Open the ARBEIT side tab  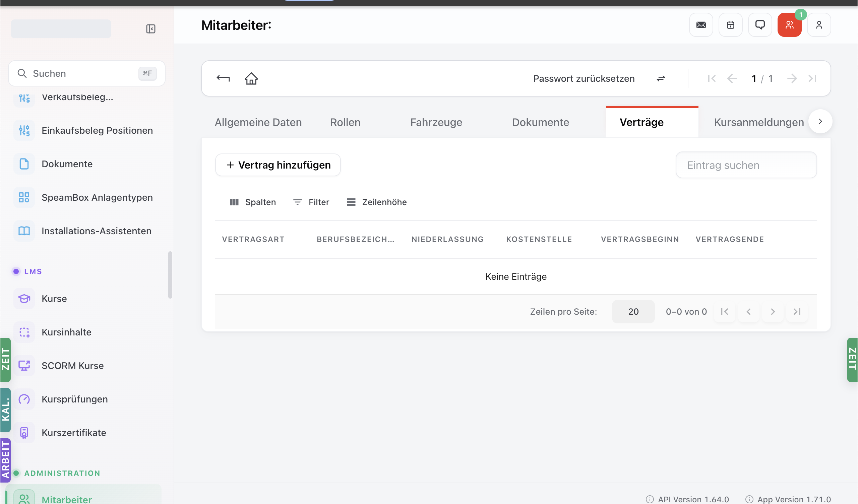click(x=5, y=460)
